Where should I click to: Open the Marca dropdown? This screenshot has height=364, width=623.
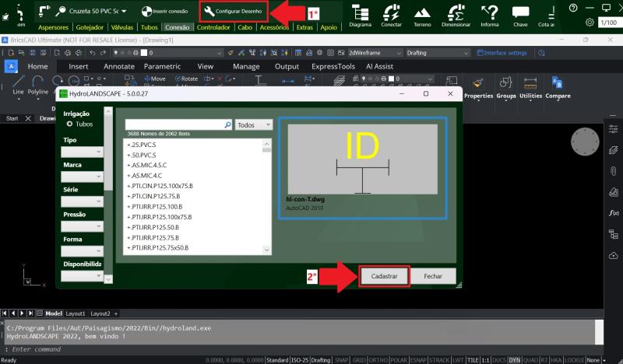(82, 177)
